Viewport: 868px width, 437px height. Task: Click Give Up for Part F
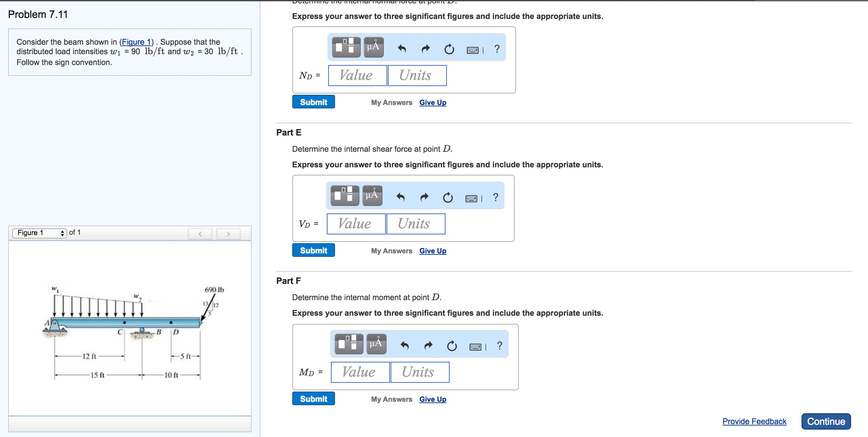coord(432,399)
